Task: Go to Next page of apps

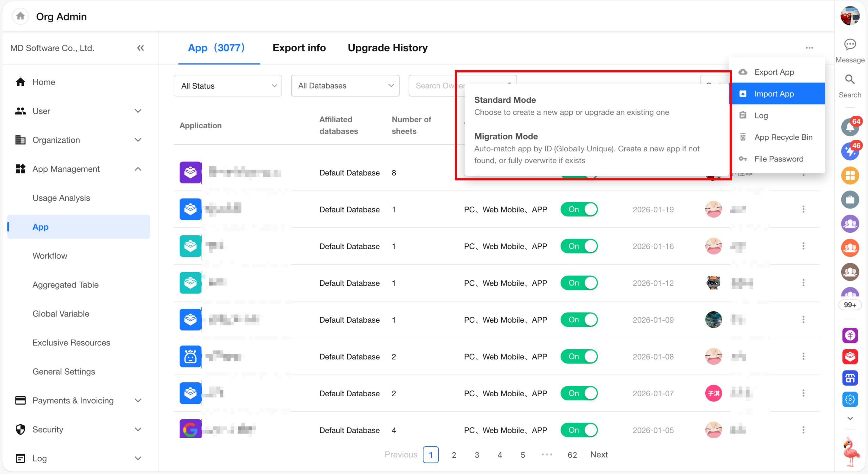Action: pyautogui.click(x=598, y=455)
